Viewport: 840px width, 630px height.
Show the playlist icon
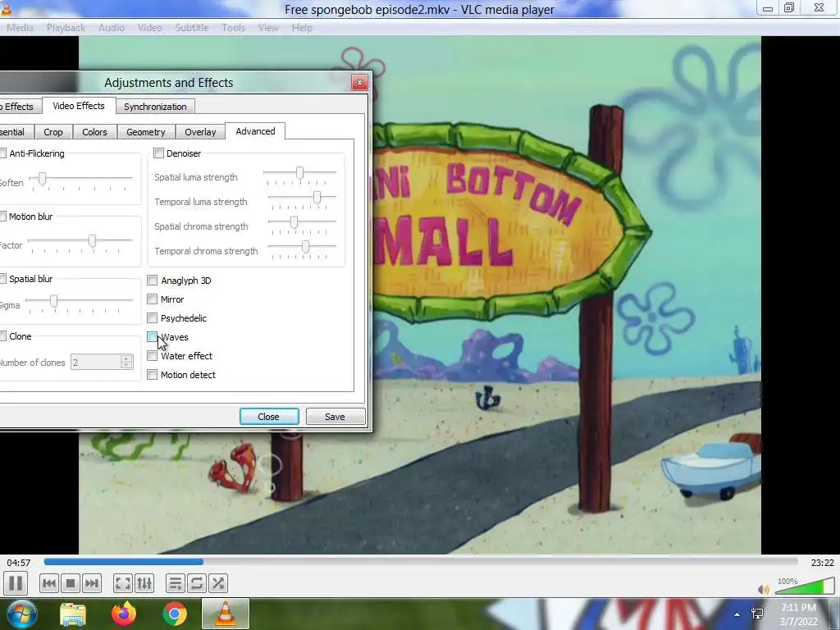176,583
